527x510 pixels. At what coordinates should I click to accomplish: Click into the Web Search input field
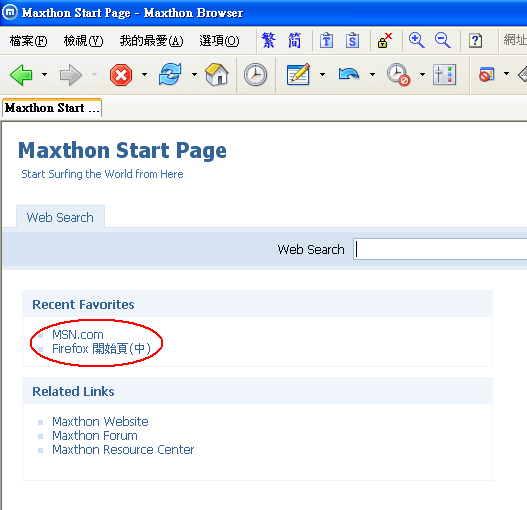(x=440, y=249)
